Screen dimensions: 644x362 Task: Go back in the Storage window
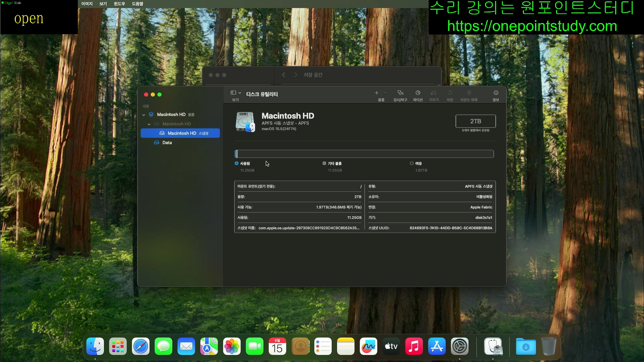point(283,75)
